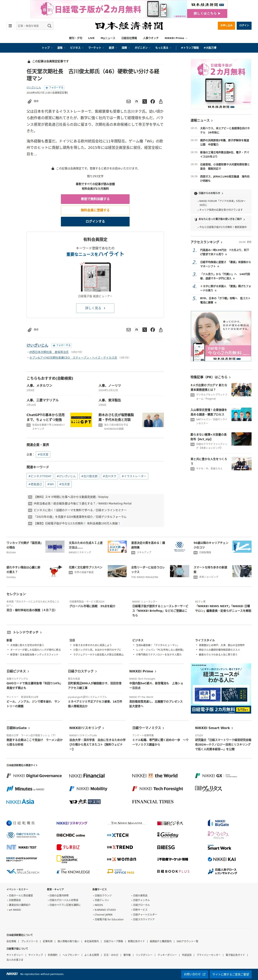258x980 pixels.
Task: Expand the オピニオン navigation dropdown
Action: 143,48
